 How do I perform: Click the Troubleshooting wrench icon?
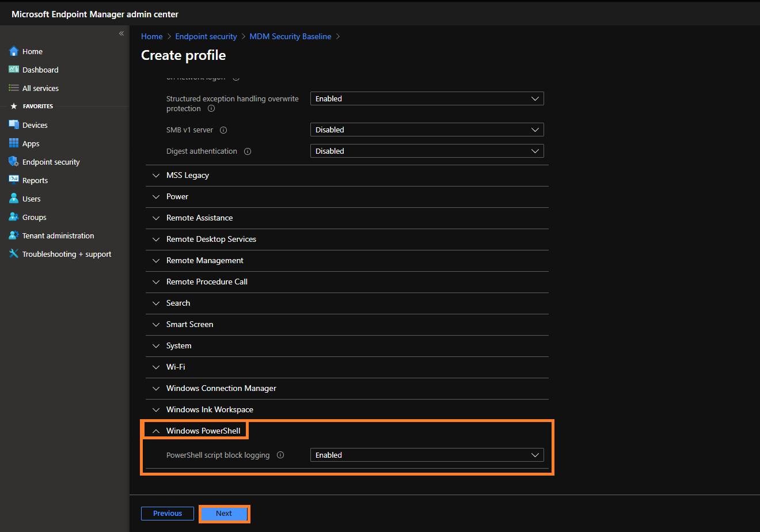pyautogui.click(x=14, y=254)
